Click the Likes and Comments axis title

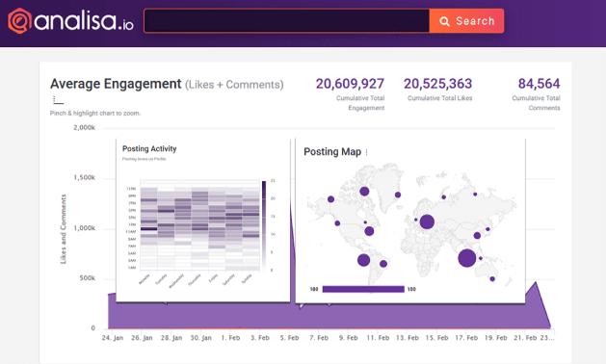click(x=64, y=229)
